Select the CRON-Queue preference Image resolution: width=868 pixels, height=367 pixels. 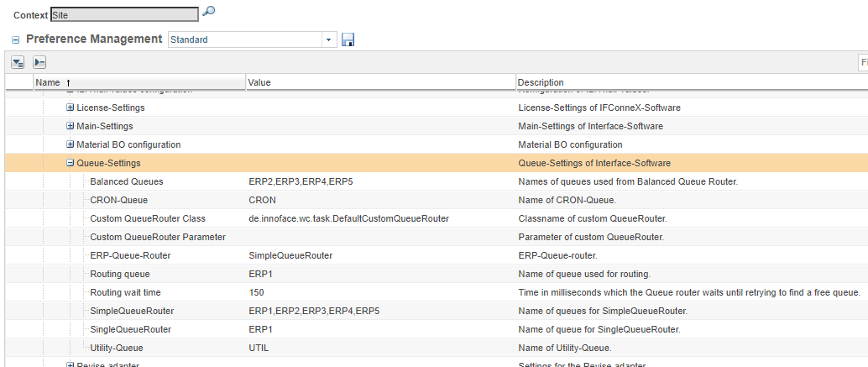coord(118,201)
